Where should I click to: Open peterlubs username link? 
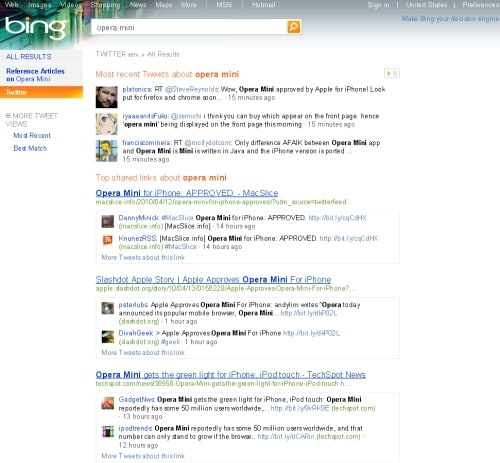(x=134, y=305)
